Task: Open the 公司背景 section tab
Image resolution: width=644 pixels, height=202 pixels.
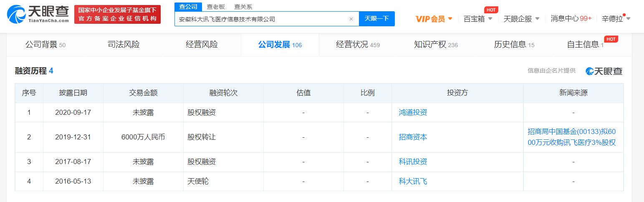Action: (x=45, y=45)
